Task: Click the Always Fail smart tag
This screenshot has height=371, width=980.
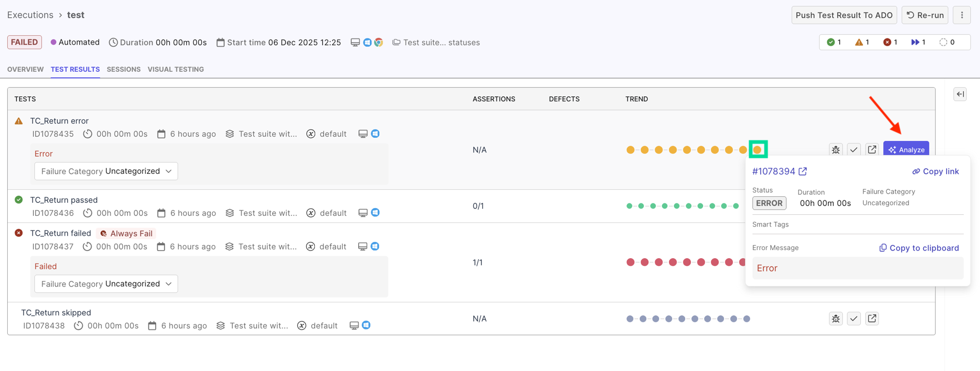Action: (126, 234)
